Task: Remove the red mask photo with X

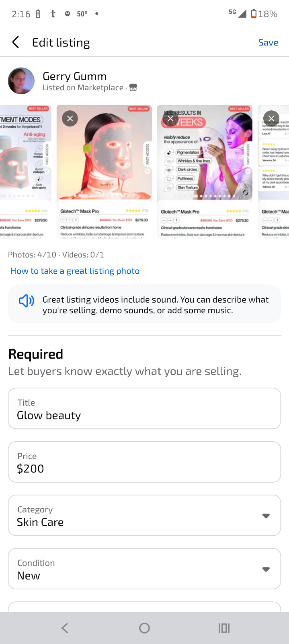Action: (x=70, y=118)
